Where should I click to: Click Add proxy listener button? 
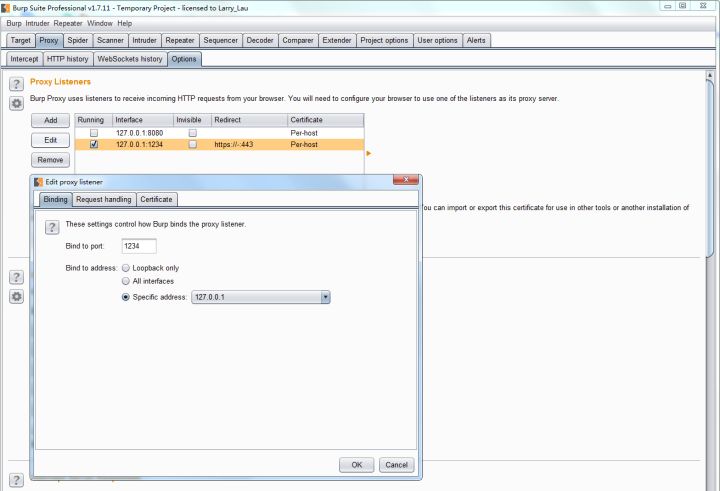(51, 120)
